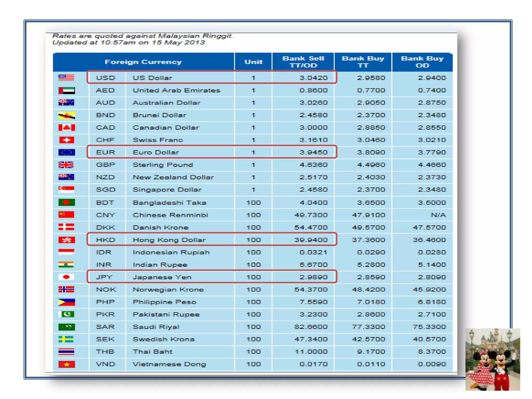The image size is (532, 399).
Task: Select the Thai Baht currency name
Action: click(152, 352)
